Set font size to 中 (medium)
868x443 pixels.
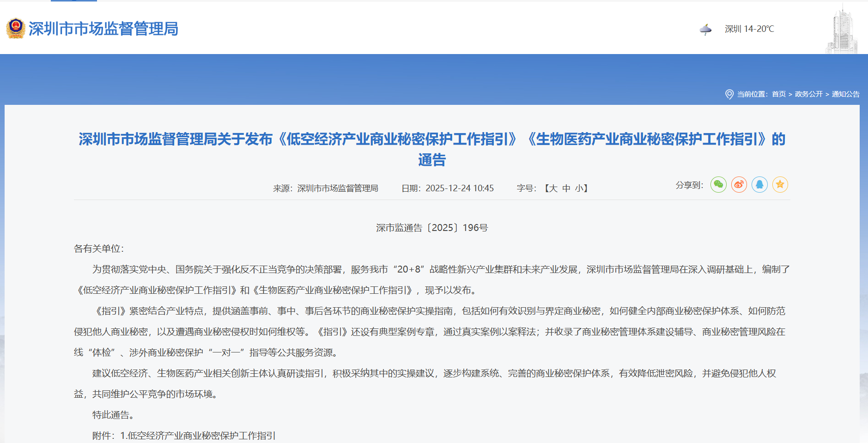coord(566,188)
